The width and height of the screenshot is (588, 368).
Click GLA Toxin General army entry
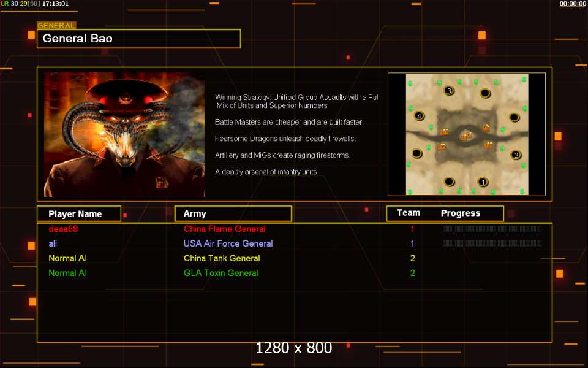tap(221, 273)
